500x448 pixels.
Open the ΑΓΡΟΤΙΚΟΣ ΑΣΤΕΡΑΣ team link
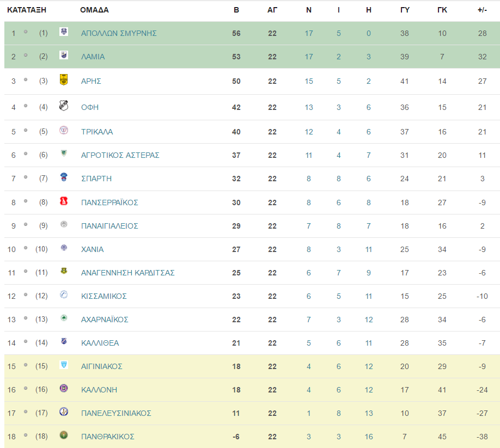[120, 155]
